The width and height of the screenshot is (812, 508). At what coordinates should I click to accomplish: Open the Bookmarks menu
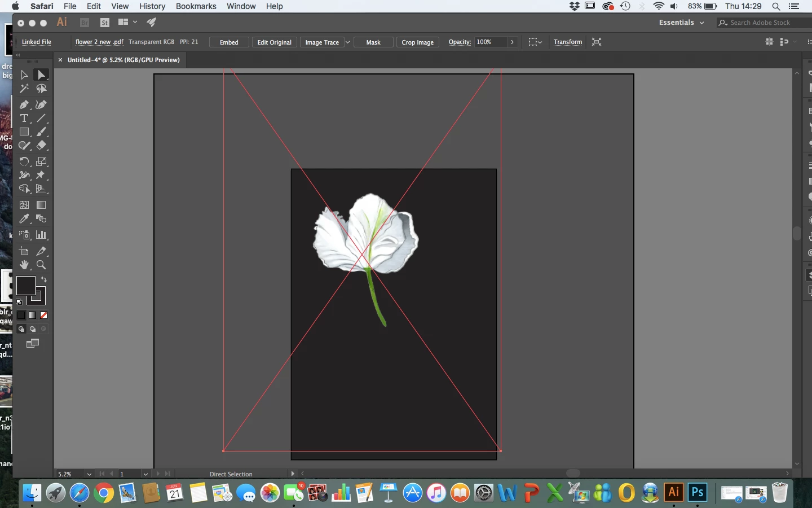(x=196, y=6)
